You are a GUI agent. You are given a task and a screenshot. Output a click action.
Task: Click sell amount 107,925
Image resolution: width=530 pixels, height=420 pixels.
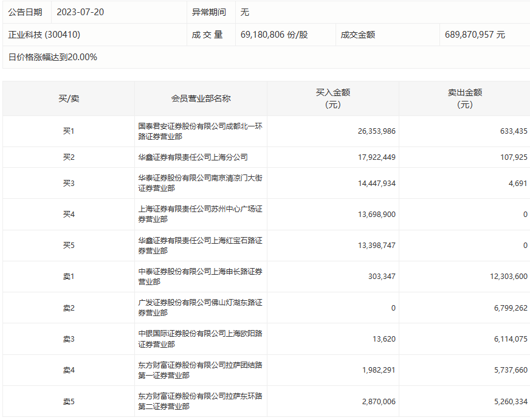[514, 157]
